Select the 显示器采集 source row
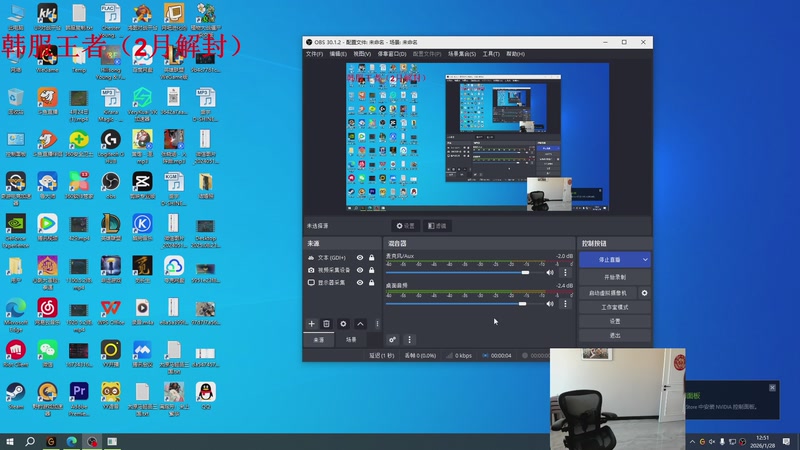Image resolution: width=800 pixels, height=450 pixels. (x=342, y=282)
